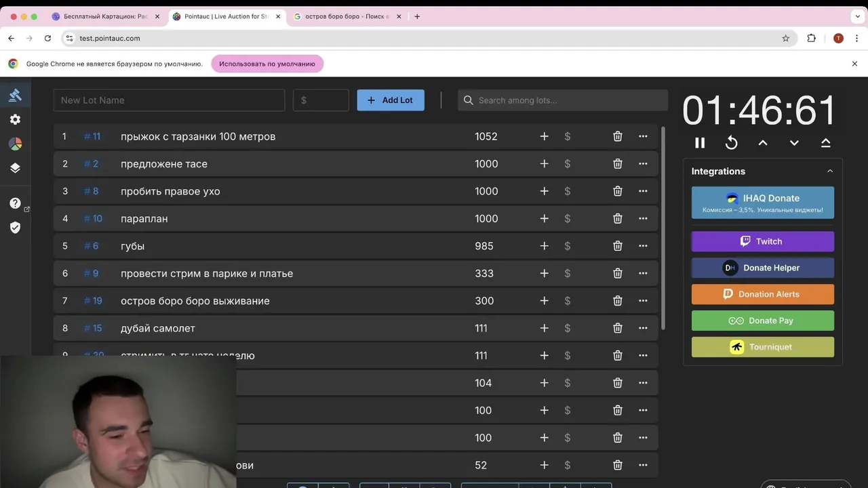The width and height of the screenshot is (868, 488).
Task: Delete the lot with value 52
Action: click(618, 465)
